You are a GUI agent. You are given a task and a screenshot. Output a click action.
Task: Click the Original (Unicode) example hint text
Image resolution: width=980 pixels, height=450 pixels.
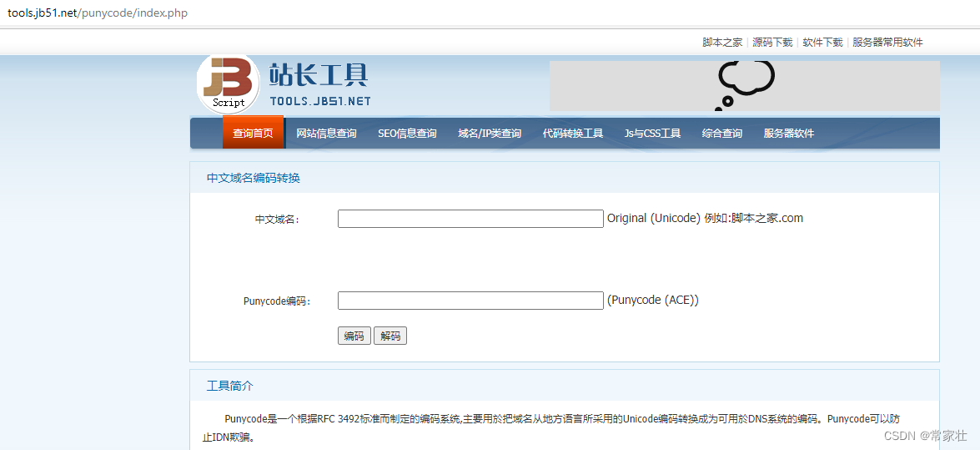pyautogui.click(x=705, y=219)
